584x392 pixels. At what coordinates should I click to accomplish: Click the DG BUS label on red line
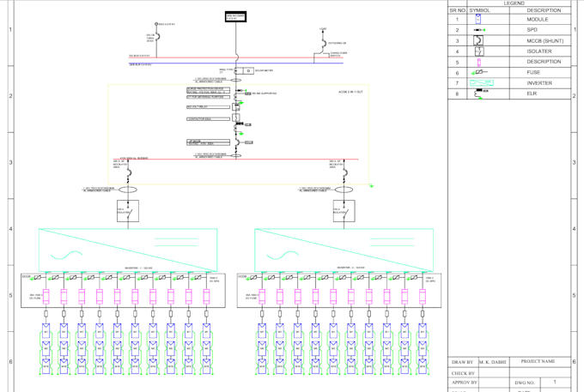pyautogui.click(x=140, y=56)
